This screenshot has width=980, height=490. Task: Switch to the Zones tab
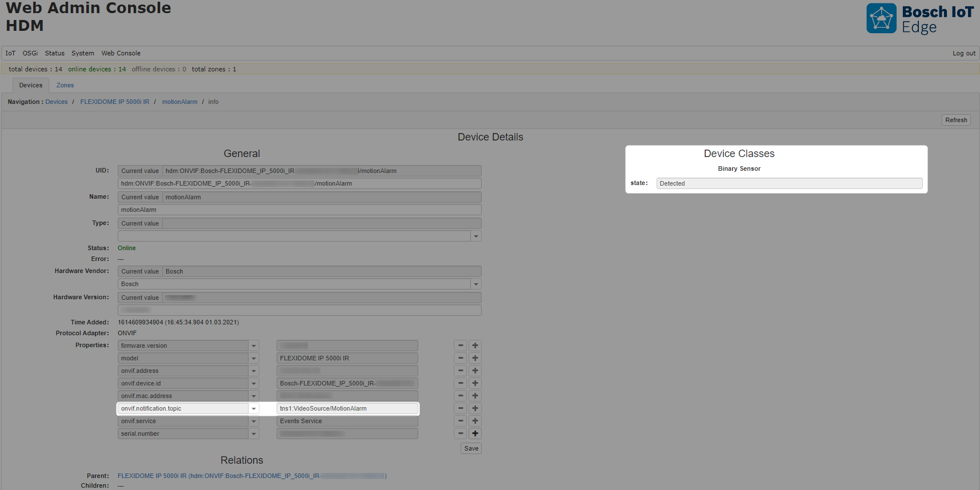tap(65, 85)
